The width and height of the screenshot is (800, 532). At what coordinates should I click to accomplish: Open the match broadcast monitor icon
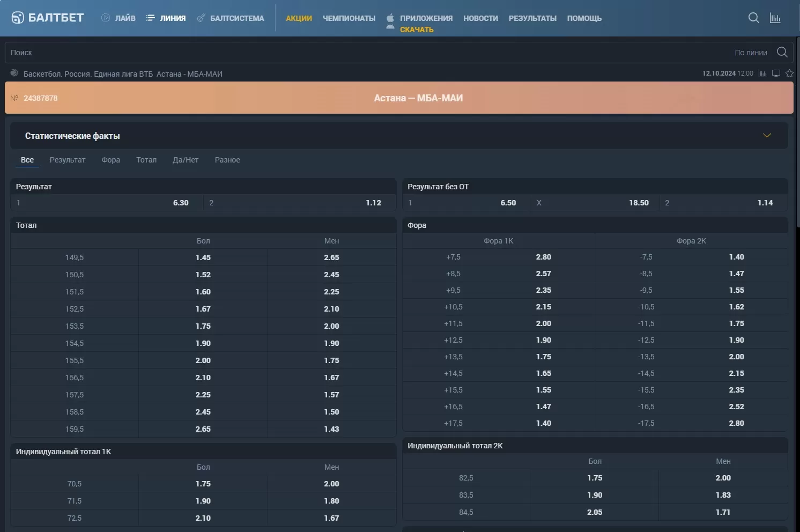[x=776, y=73]
